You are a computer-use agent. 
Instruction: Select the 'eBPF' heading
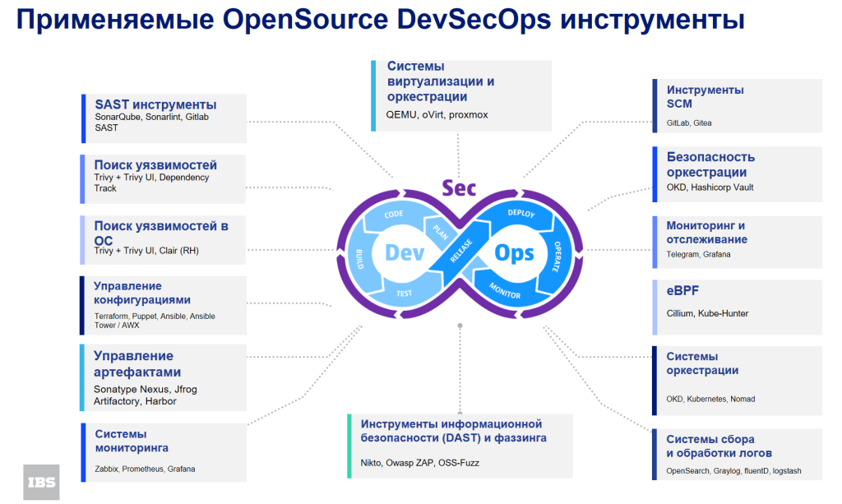(682, 291)
